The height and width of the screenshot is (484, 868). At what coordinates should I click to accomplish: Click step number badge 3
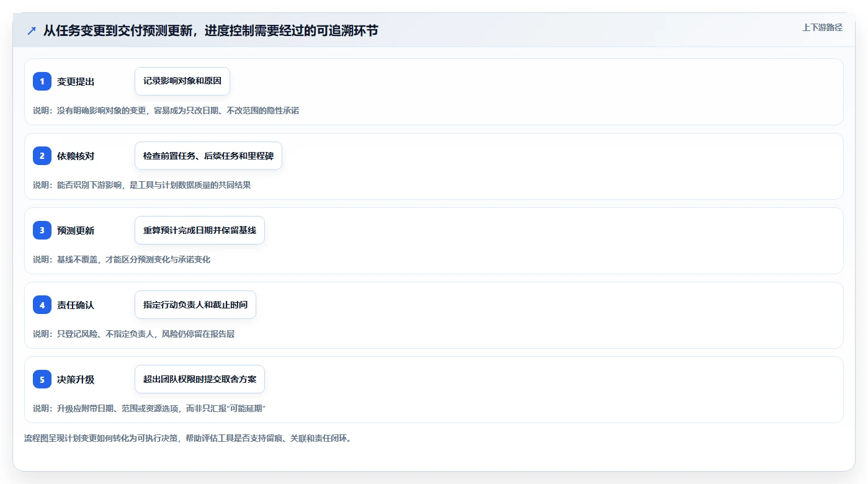point(42,230)
